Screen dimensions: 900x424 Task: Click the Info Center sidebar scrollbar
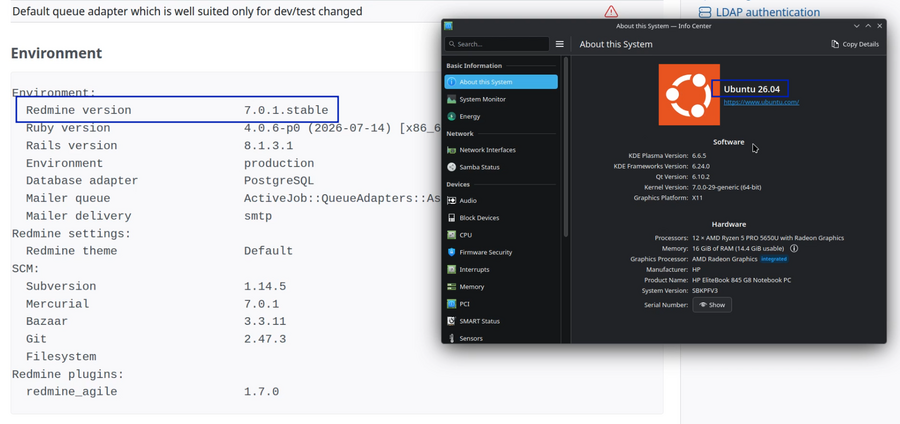tap(567, 146)
